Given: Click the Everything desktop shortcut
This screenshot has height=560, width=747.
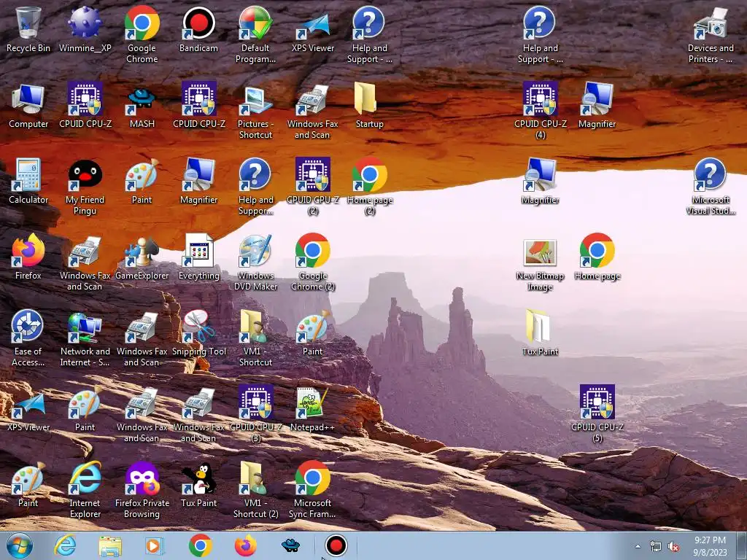Looking at the screenshot, I should coord(198,257).
